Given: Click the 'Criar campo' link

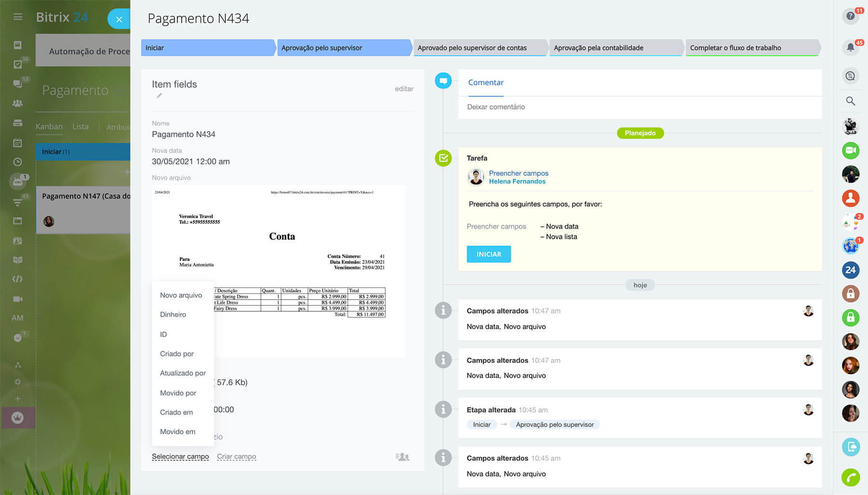Looking at the screenshot, I should [x=236, y=456].
